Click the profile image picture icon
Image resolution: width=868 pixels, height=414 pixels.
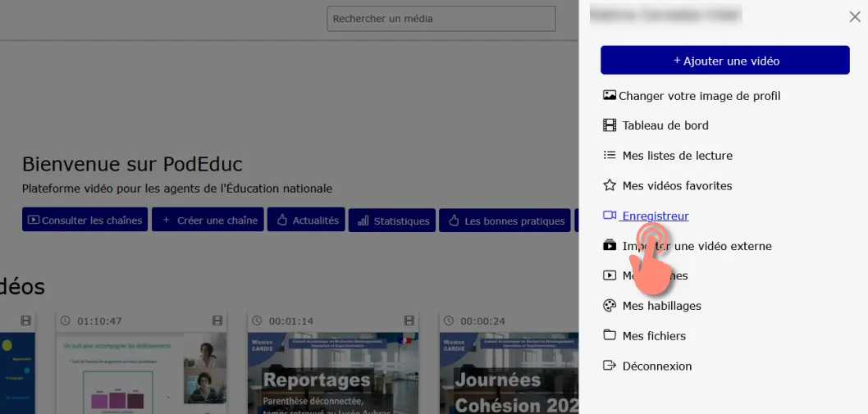[610, 95]
